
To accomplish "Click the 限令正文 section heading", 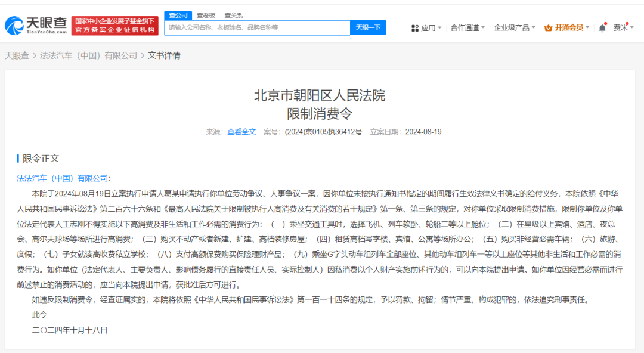I will (41, 159).
